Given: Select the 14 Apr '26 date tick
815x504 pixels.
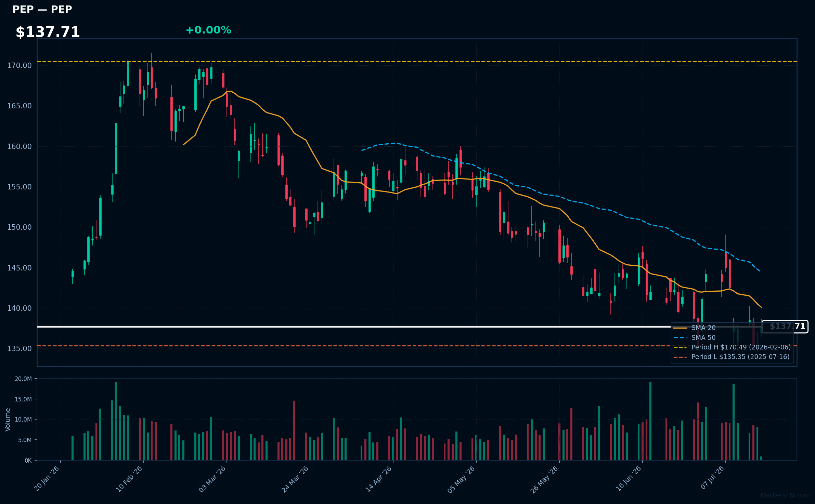Looking at the screenshot, I should coord(379,479).
